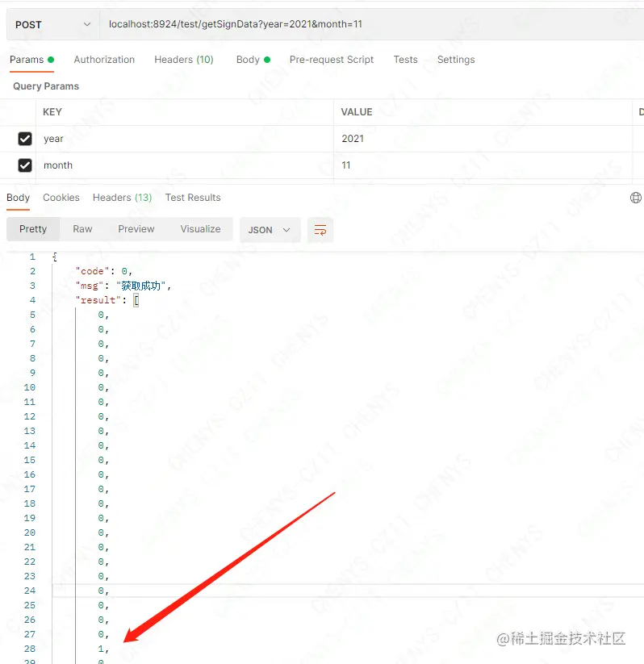
Task: Toggle the wrap lines icon
Action: click(x=320, y=230)
